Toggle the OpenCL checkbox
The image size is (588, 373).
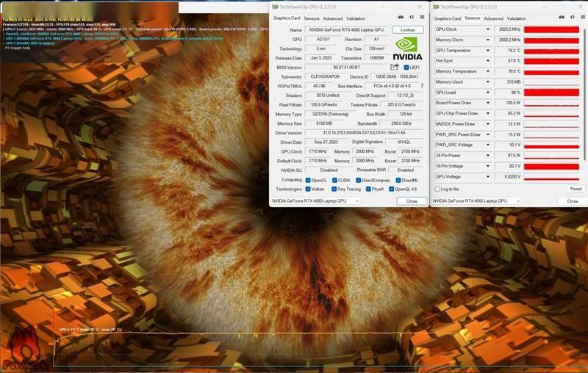308,180
